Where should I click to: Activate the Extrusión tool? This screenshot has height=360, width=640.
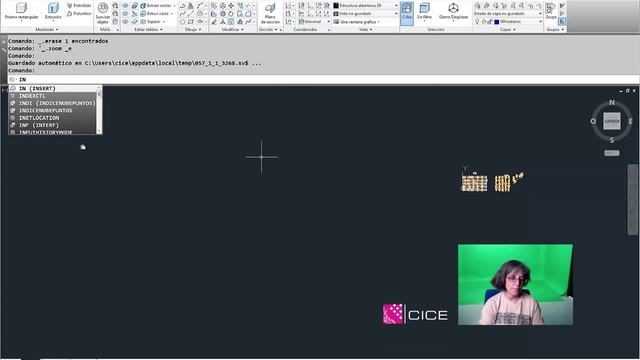point(53,11)
